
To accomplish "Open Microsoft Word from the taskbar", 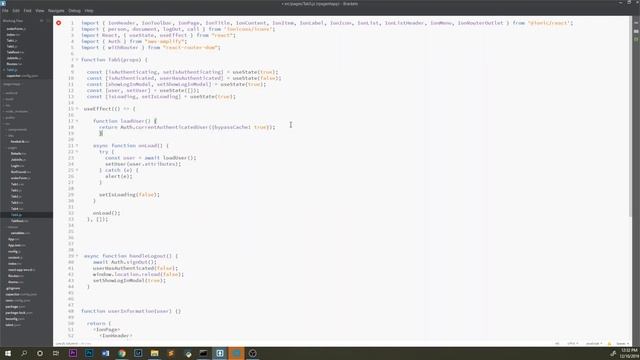I will pos(105,353).
